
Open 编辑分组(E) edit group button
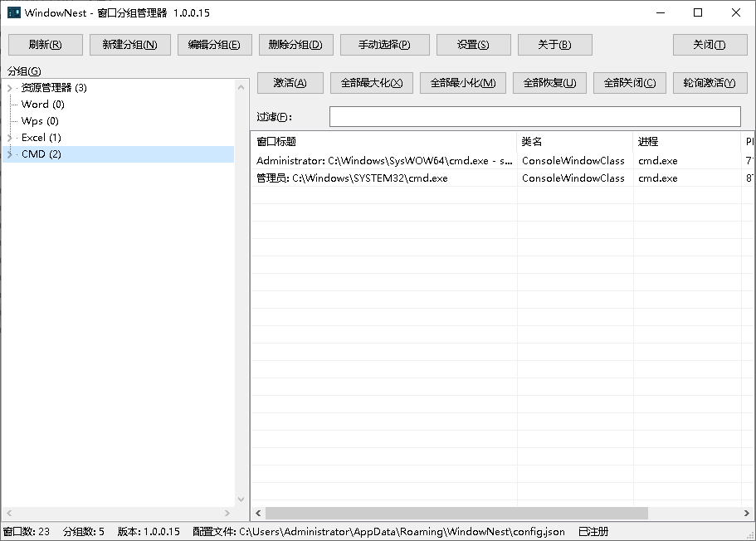(215, 45)
